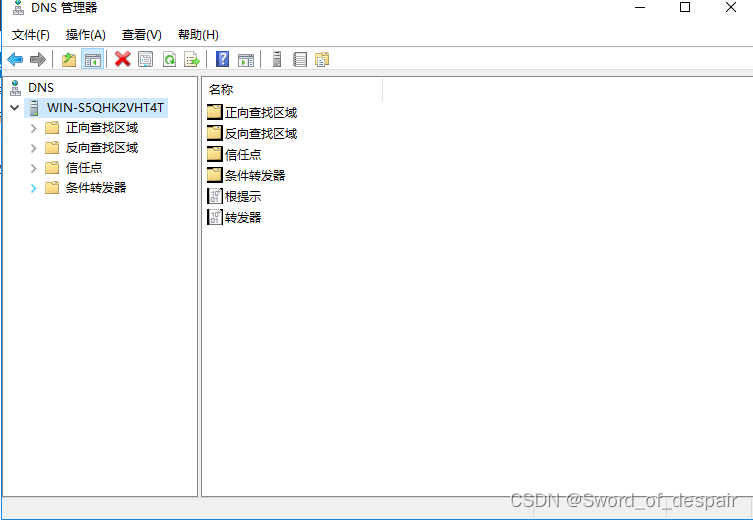
Task: Select 正向查找区域 folder in right pane
Action: point(252,113)
